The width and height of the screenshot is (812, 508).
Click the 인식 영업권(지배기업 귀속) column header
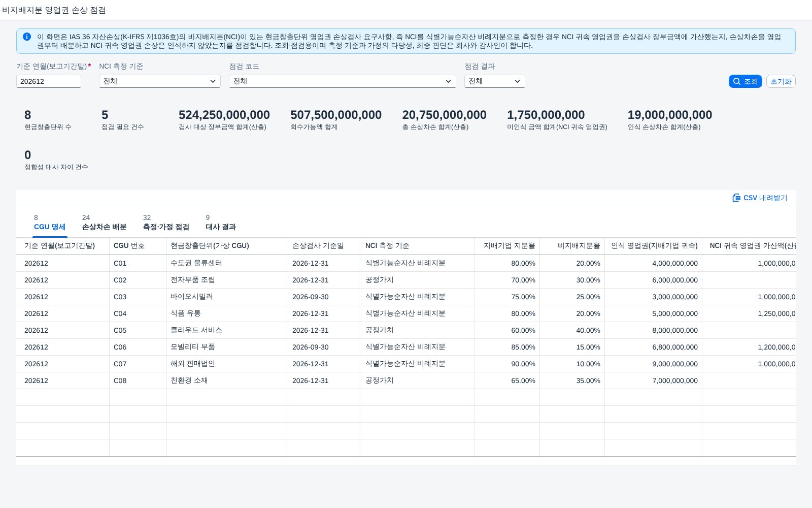click(653, 246)
